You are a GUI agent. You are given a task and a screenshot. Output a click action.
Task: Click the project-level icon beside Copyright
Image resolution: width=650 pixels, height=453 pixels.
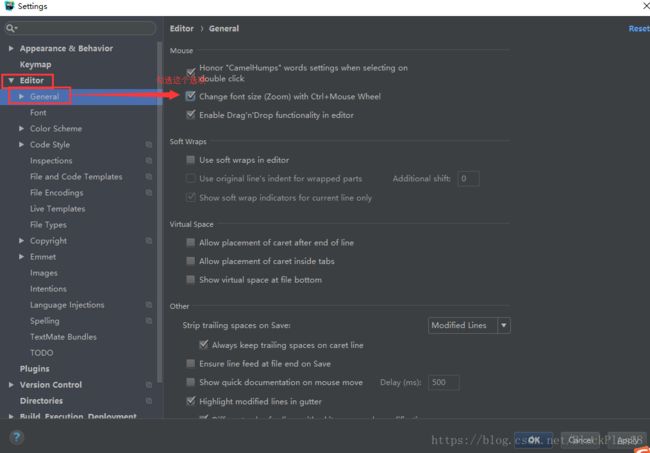pyautogui.click(x=149, y=241)
